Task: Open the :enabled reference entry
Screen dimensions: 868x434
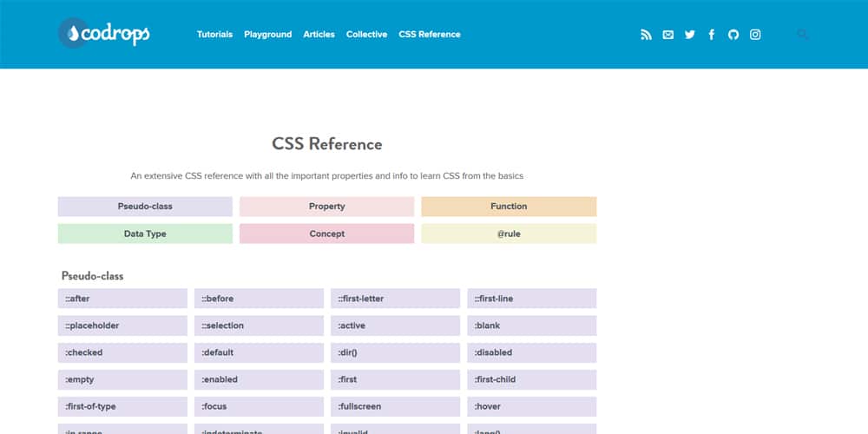Action: pyautogui.click(x=259, y=380)
